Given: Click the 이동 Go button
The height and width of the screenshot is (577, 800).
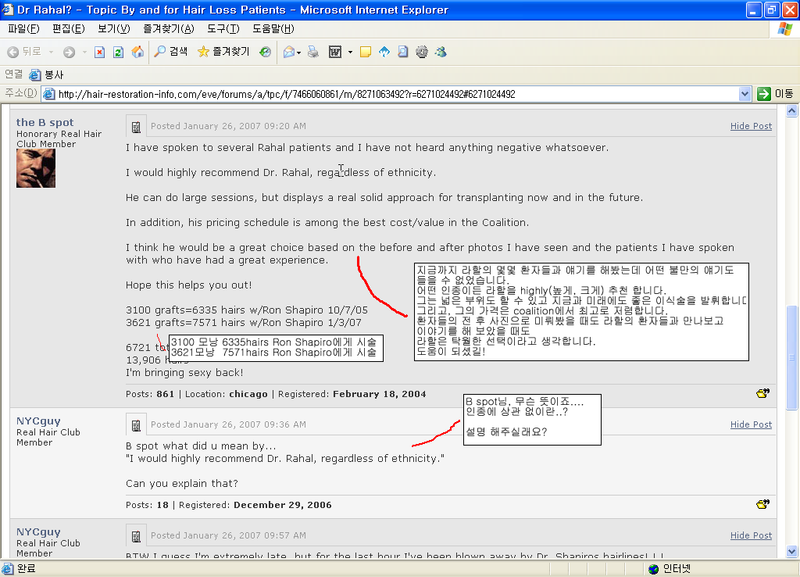Looking at the screenshot, I should [x=776, y=94].
